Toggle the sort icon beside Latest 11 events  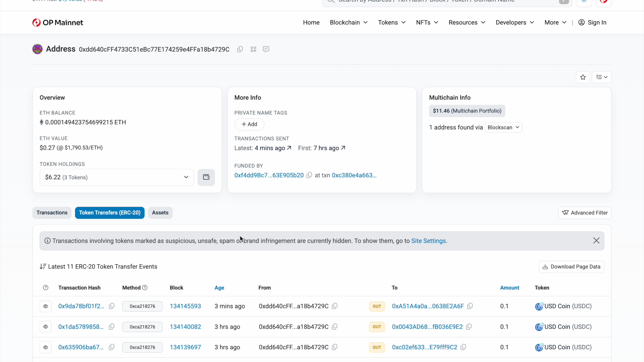[x=43, y=266]
